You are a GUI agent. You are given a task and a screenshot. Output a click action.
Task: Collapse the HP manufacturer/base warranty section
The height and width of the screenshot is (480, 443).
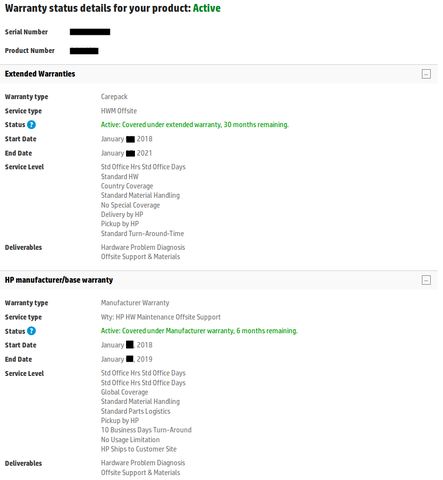(x=426, y=280)
